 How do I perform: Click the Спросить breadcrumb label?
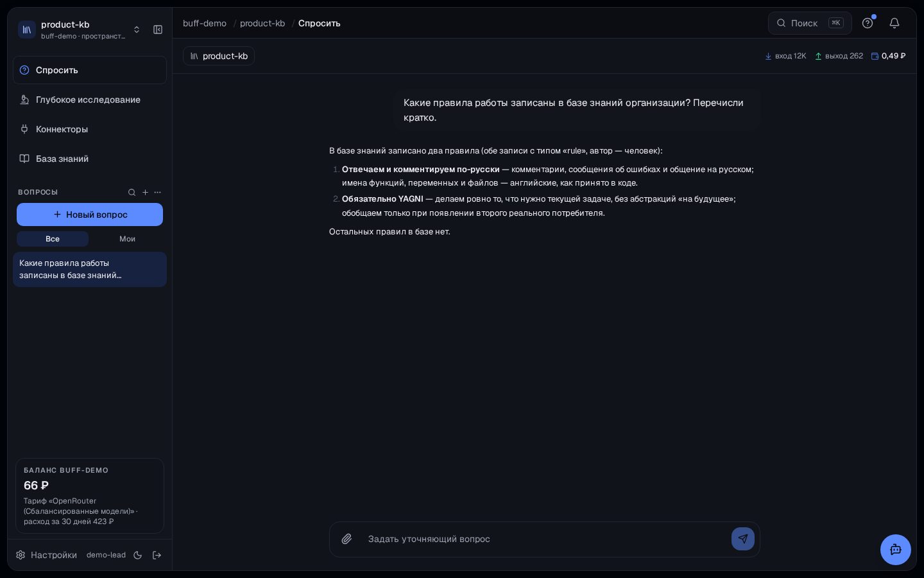pyautogui.click(x=320, y=23)
